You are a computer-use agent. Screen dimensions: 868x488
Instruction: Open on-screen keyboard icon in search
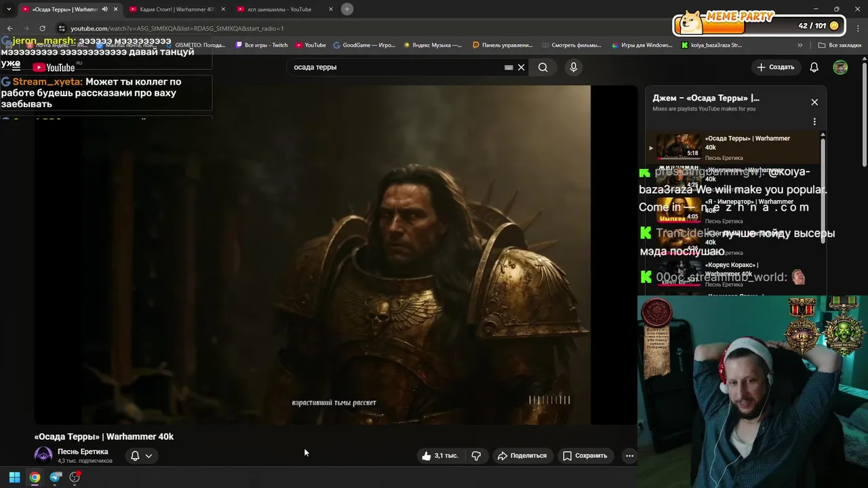tap(509, 67)
